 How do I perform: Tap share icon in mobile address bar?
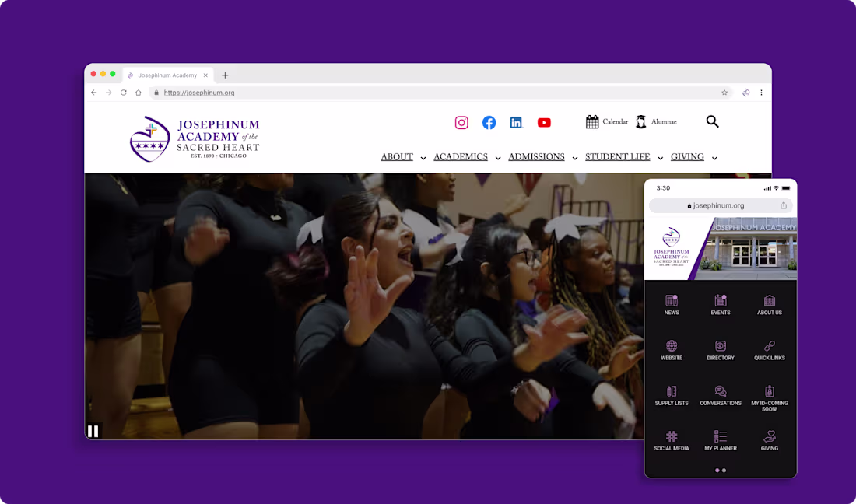784,205
